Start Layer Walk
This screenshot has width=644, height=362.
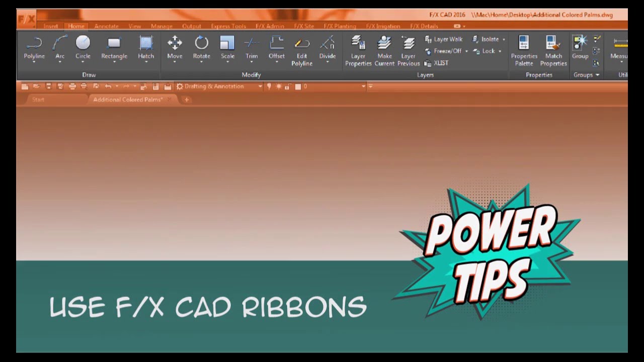pyautogui.click(x=444, y=39)
